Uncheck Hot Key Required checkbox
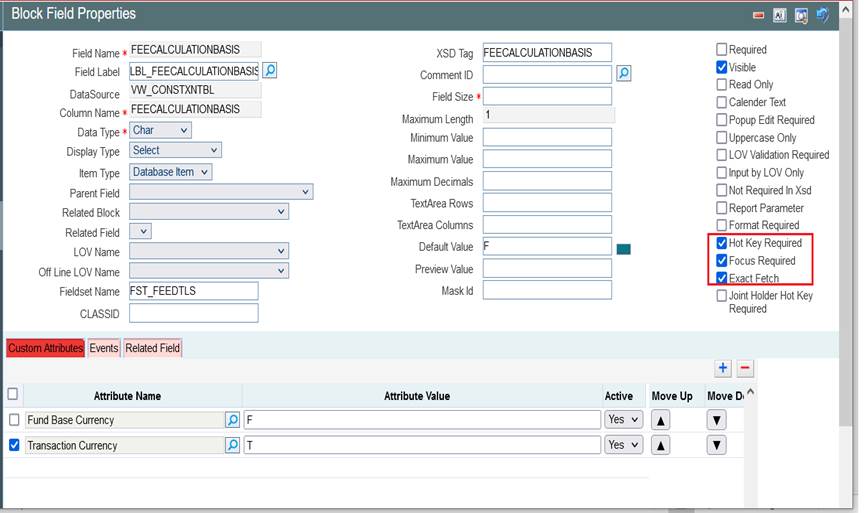Viewport: 864px width, 513px height. click(x=721, y=242)
